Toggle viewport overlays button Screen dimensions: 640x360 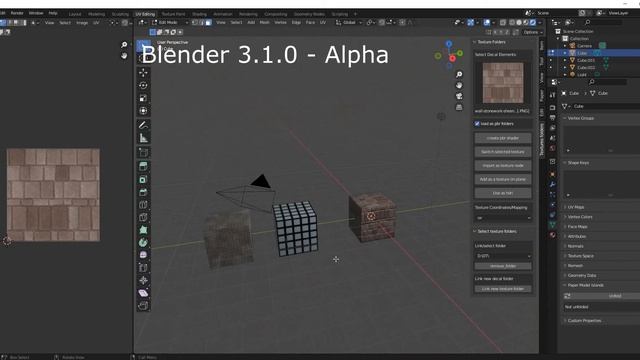point(487,23)
